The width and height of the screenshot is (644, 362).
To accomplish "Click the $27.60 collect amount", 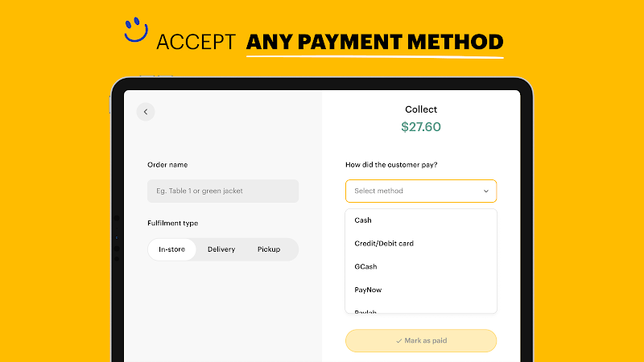I will [x=421, y=127].
